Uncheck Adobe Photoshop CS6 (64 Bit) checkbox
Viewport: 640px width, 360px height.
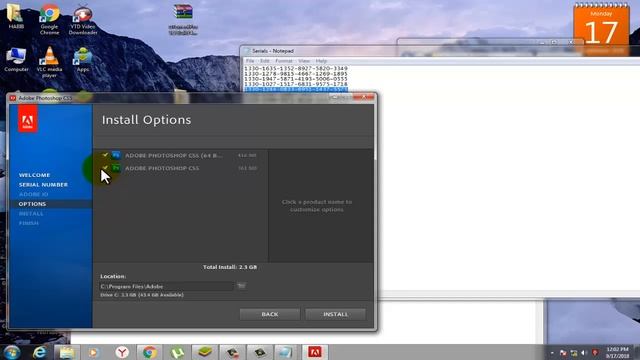pos(105,155)
